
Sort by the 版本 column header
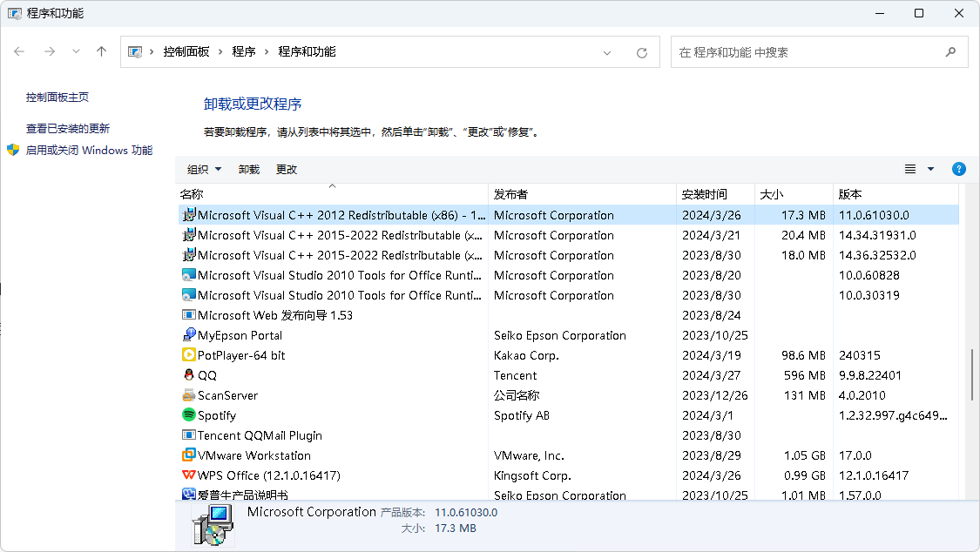896,194
